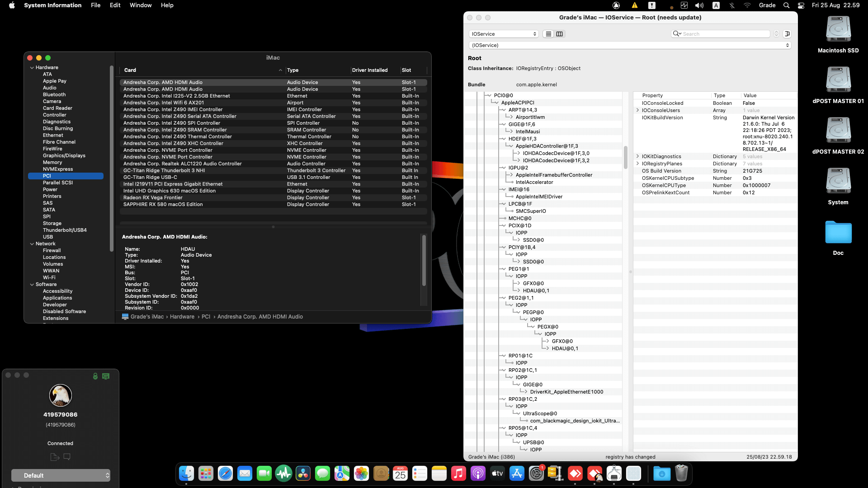Open DaVinci Resolve from the Dock

point(303,474)
